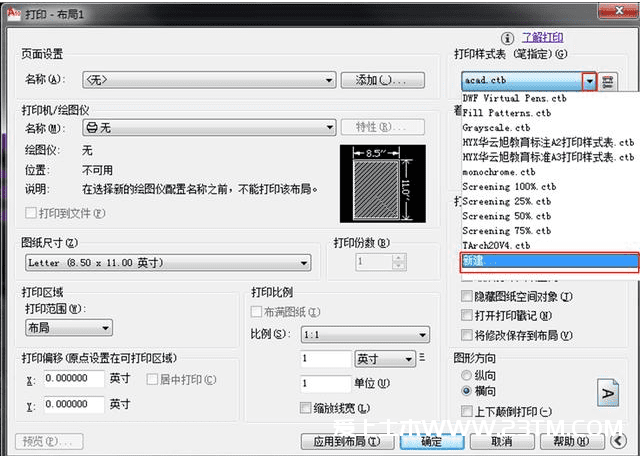642x456 pixels.
Task: Choose Screening 25%.ctb from the list
Action: click(x=550, y=201)
